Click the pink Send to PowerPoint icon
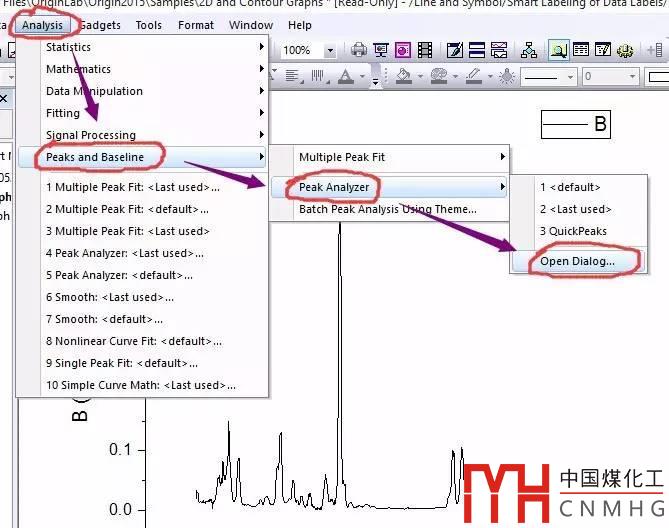669x528 pixels. click(x=403, y=50)
